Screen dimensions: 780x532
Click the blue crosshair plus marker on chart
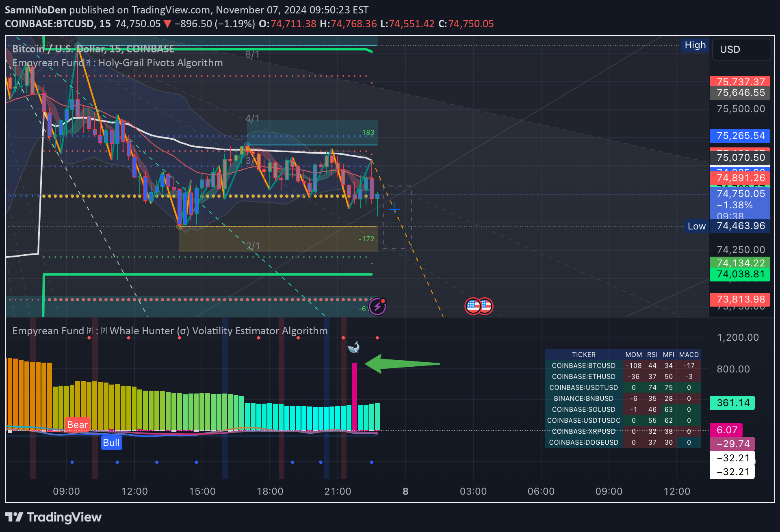394,209
